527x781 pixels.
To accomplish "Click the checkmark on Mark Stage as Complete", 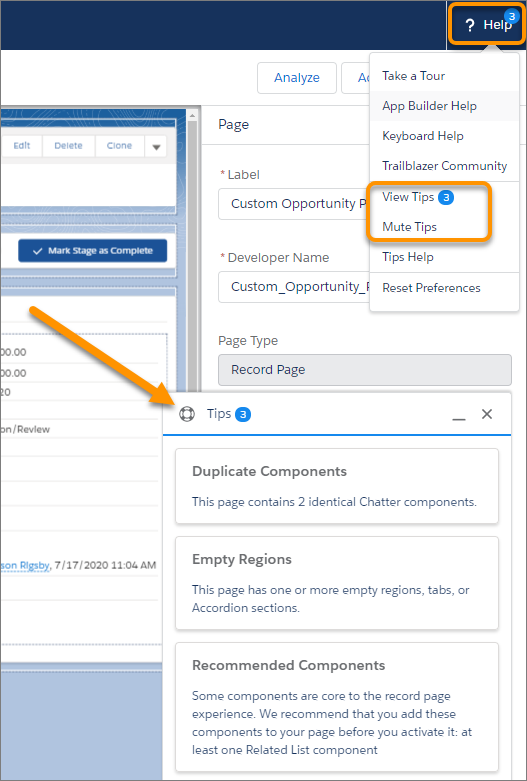I will tap(37, 251).
